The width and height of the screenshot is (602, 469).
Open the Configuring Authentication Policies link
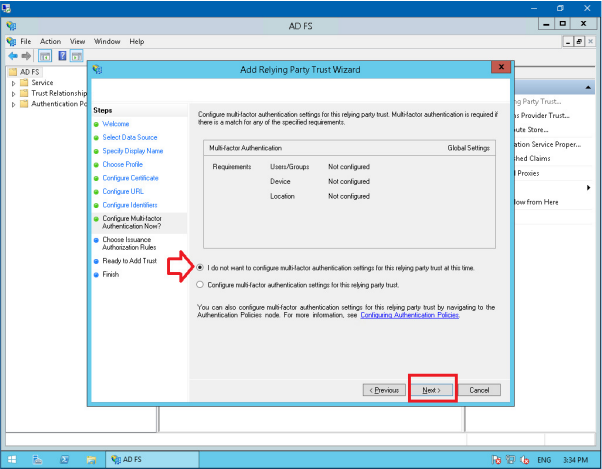[x=409, y=315]
